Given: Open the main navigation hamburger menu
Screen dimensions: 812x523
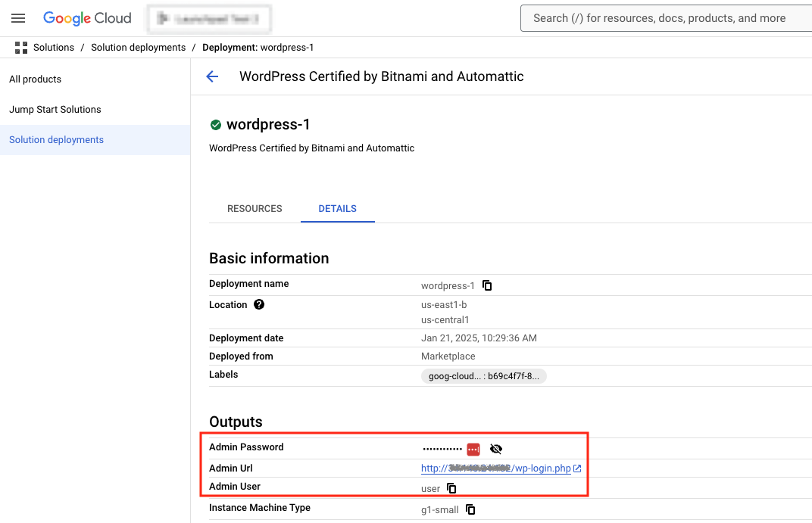Looking at the screenshot, I should click(x=18, y=19).
